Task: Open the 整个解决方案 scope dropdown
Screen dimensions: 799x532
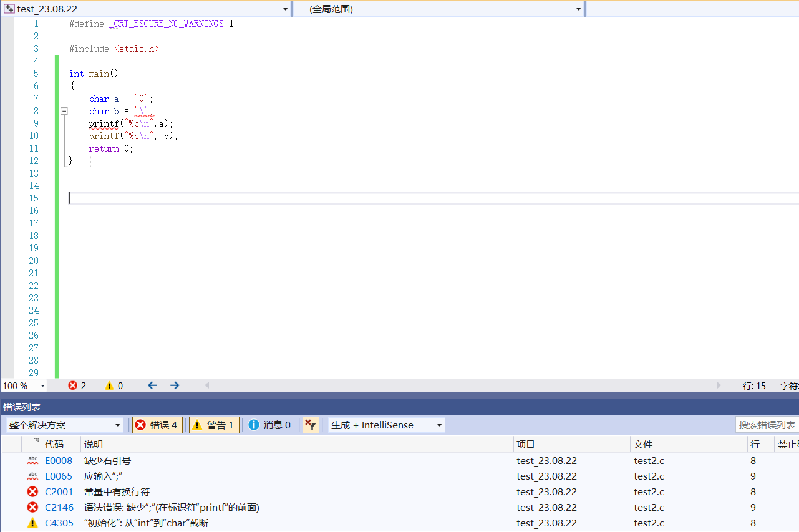Action: pyautogui.click(x=65, y=425)
